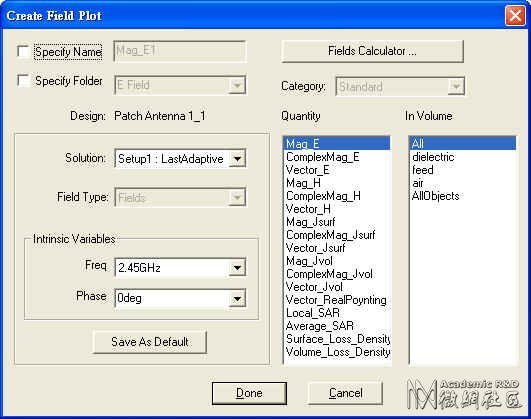The image size is (531, 419).
Task: Expand the Freq dropdown list
Action: [237, 268]
